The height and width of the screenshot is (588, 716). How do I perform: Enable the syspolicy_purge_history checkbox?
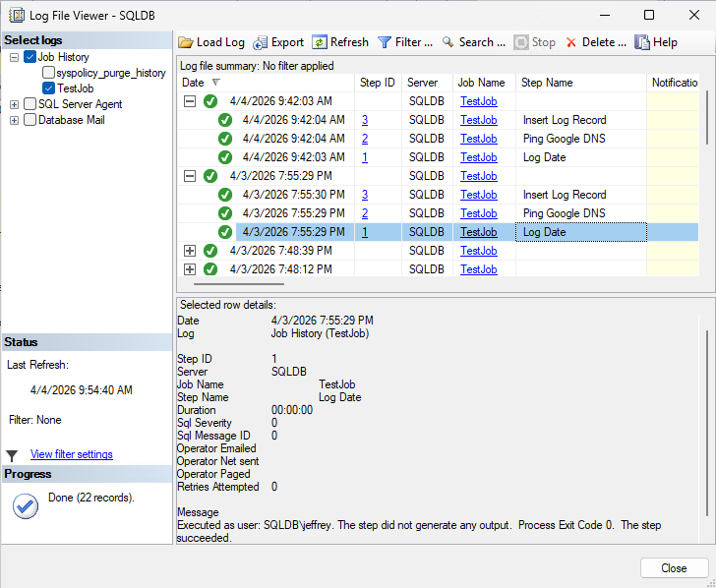pyautogui.click(x=48, y=73)
